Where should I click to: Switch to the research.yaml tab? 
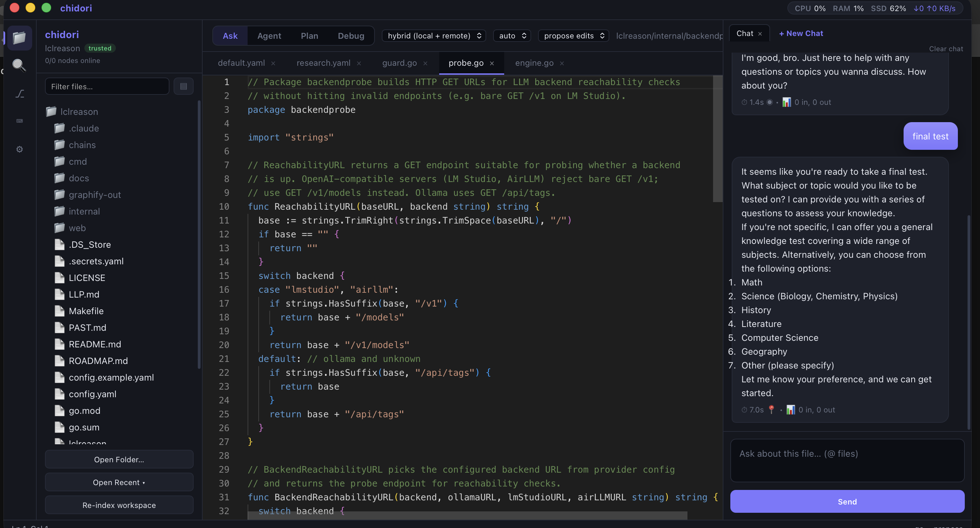(x=323, y=63)
